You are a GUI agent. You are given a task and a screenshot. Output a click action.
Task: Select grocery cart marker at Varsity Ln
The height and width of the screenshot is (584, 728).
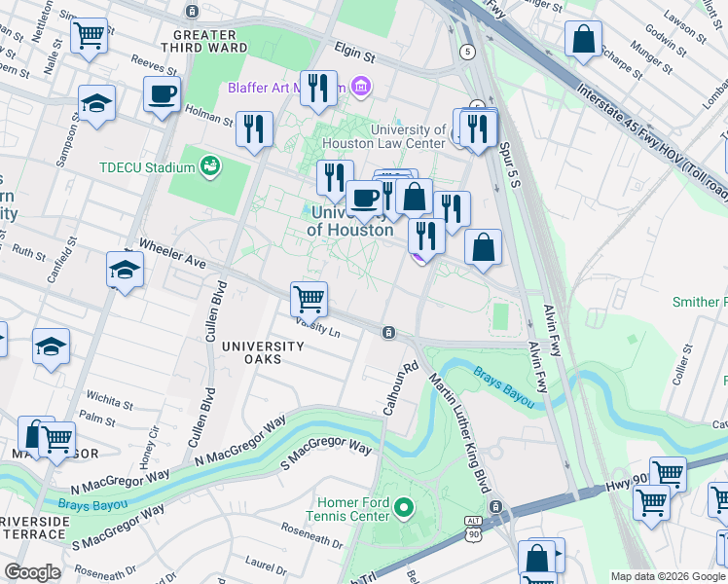tap(309, 300)
